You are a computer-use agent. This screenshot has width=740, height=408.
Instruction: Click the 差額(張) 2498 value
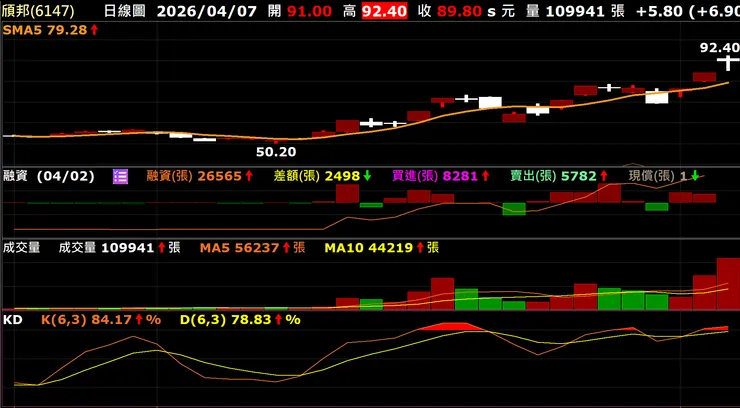323,177
